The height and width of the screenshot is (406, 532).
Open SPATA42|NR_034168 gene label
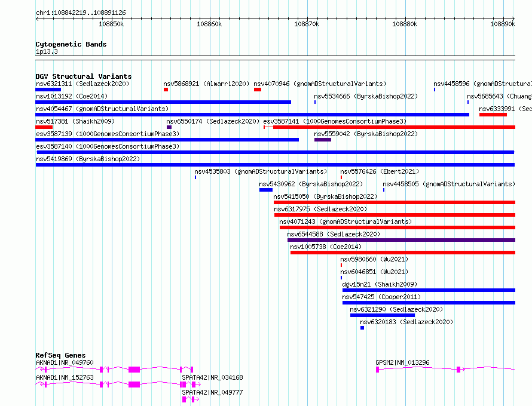212,377
